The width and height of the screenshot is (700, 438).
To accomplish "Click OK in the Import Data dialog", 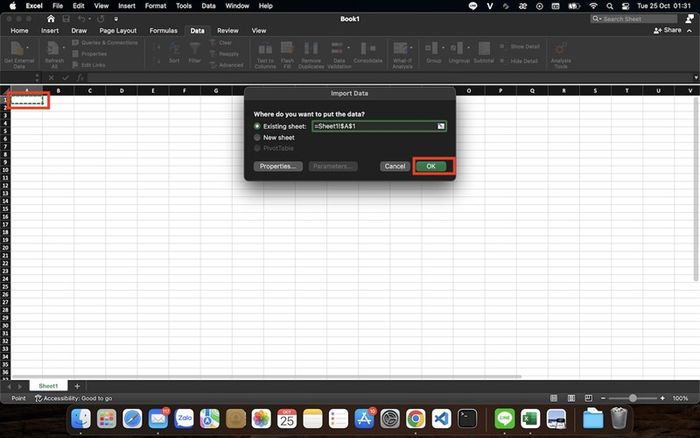I will 430,166.
